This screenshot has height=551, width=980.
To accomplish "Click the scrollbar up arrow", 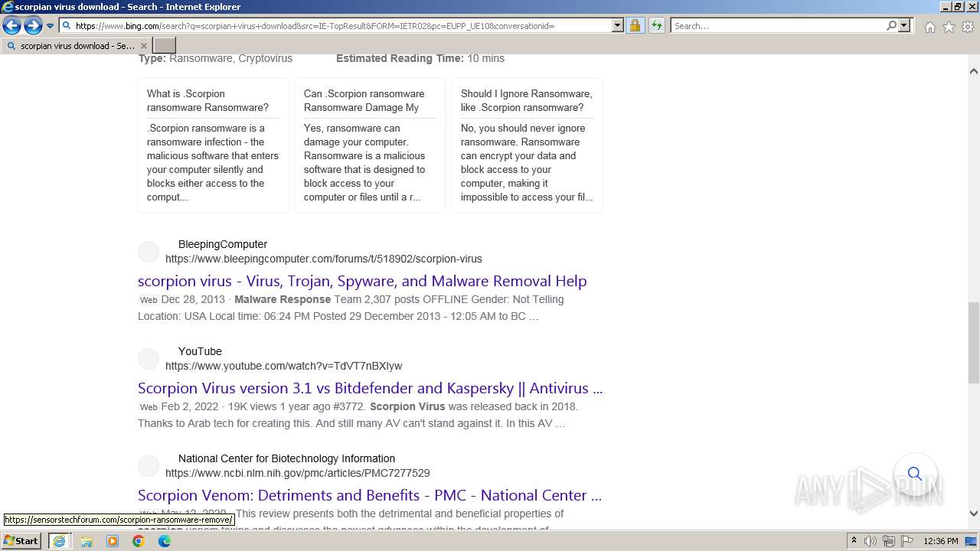I will point(973,71).
